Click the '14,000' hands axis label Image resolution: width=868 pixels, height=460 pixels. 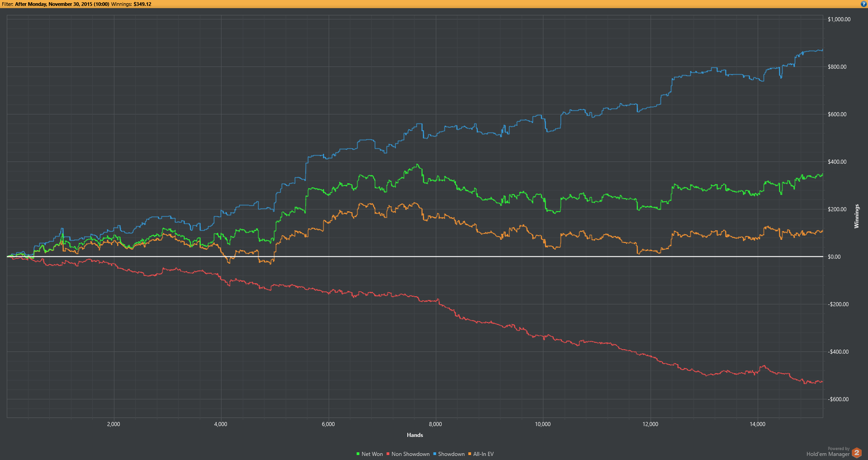point(758,424)
